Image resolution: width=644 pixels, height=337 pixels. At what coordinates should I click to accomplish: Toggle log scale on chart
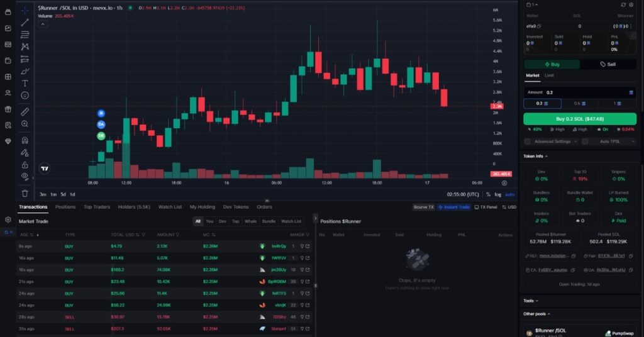click(498, 194)
